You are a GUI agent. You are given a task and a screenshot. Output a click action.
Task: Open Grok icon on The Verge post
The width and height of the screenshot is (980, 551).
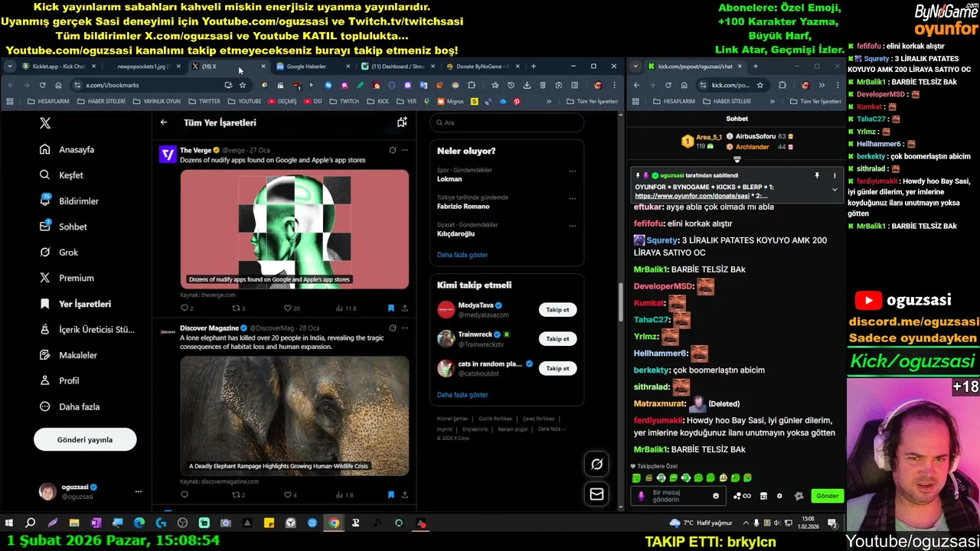tap(393, 150)
